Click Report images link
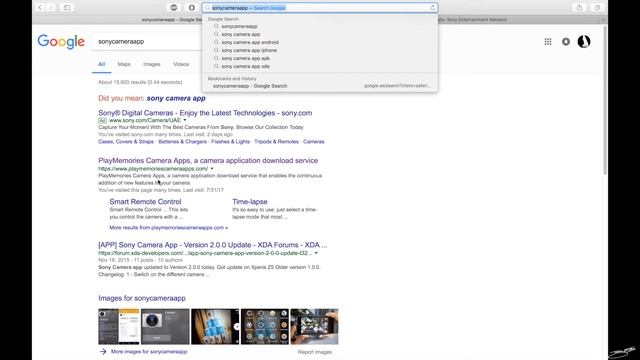640x360 pixels. point(315,352)
